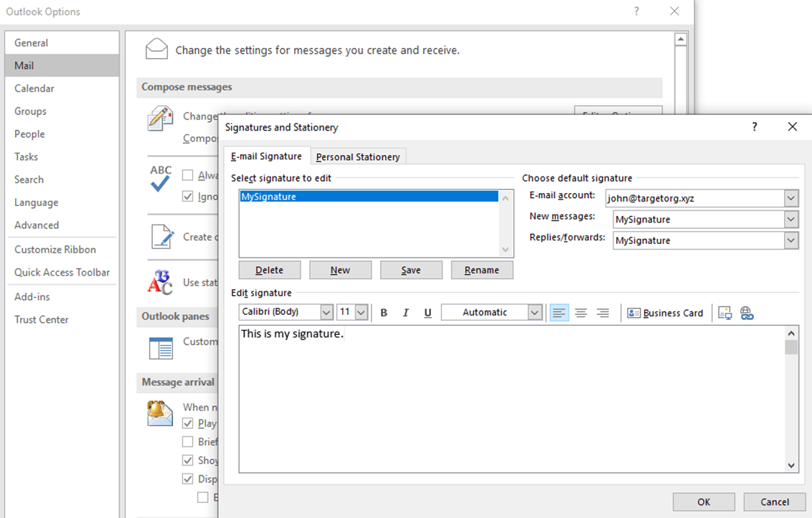
Task: Click the New signature button
Action: [x=340, y=270]
